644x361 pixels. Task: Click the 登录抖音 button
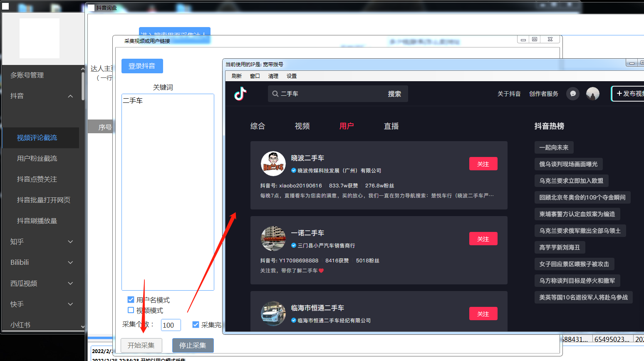coord(142,66)
